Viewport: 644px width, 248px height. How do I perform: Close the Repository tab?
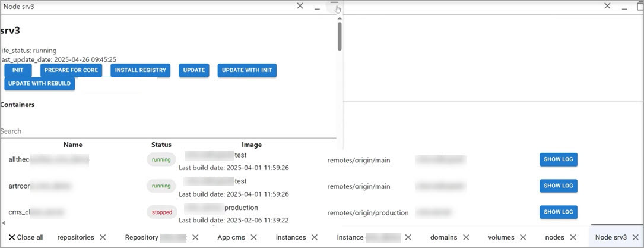pyautogui.click(x=195, y=237)
